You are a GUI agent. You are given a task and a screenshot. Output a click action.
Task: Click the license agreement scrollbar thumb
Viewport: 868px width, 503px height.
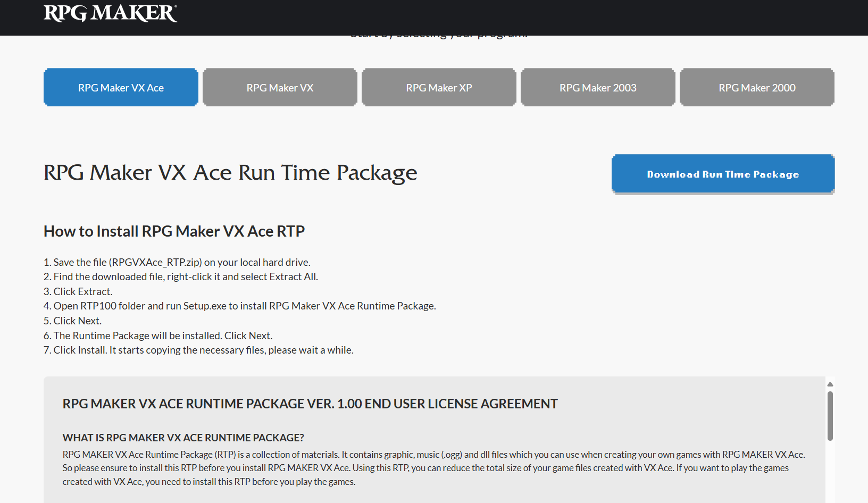pos(830,416)
